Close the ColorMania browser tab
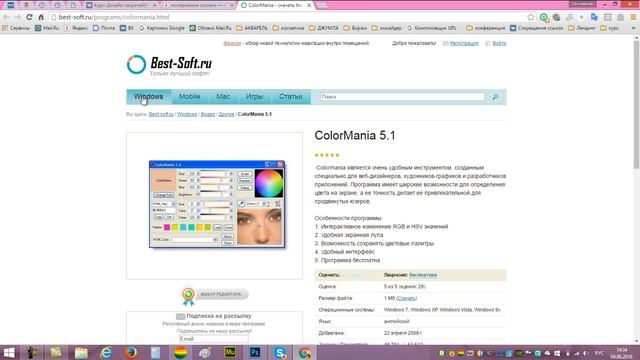The image size is (640, 360). point(309,5)
